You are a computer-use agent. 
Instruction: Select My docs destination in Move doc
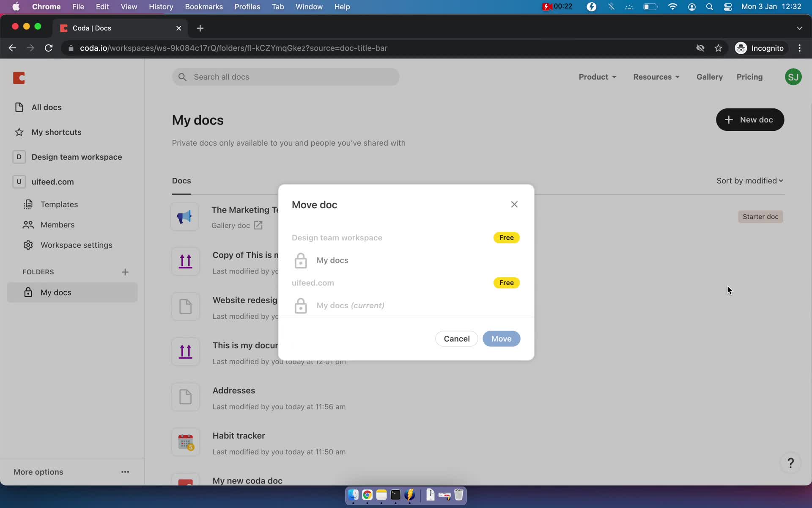[x=332, y=260]
